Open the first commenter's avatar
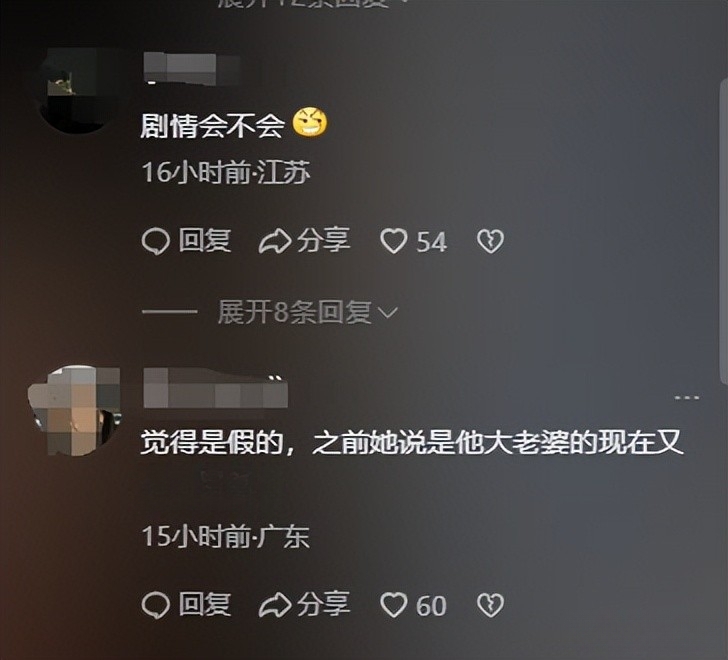Viewport: 728px width, 660px height. (x=77, y=91)
